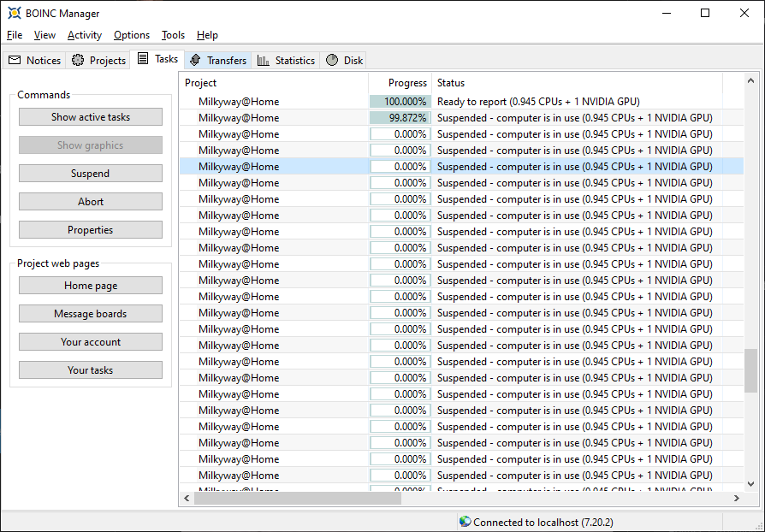Viewport: 765px width, 532px height.
Task: Click the vertical scrollbar down arrow
Action: click(x=750, y=484)
